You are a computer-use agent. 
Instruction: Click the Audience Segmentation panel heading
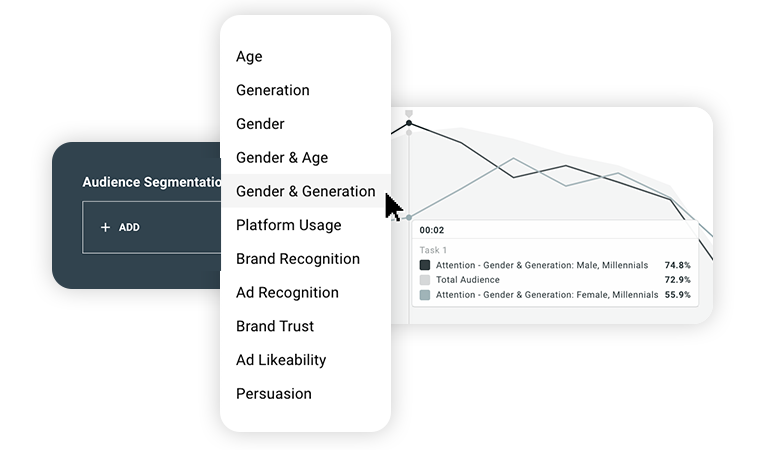[x=152, y=183]
